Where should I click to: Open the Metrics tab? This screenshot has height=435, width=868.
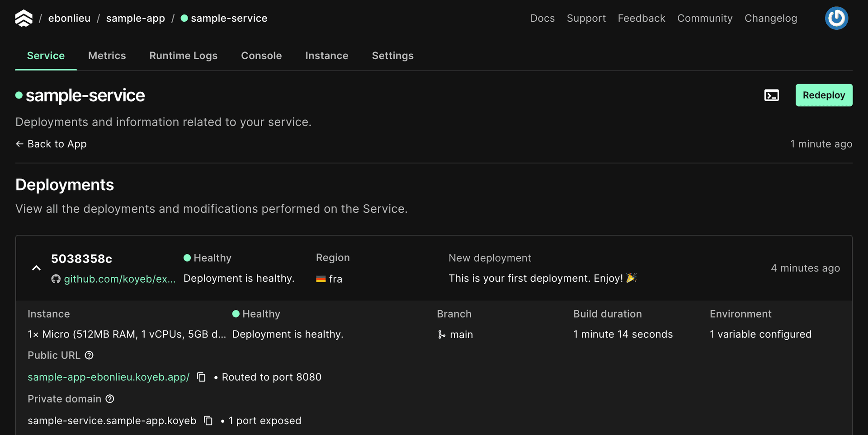click(x=107, y=56)
